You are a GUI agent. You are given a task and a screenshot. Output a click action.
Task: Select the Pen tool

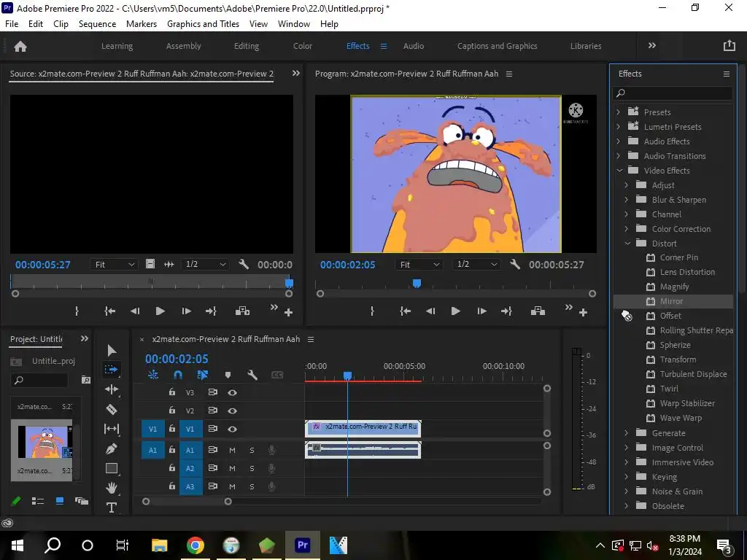[x=112, y=448]
